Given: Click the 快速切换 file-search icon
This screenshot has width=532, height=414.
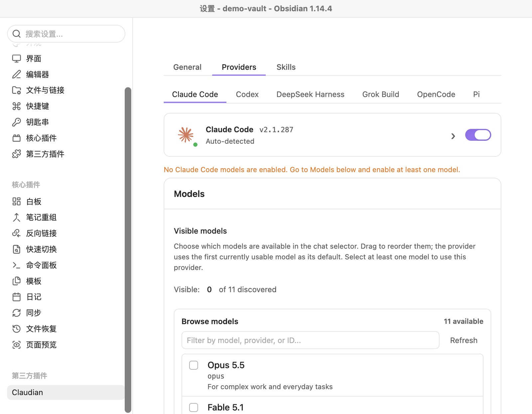Looking at the screenshot, I should (x=17, y=249).
